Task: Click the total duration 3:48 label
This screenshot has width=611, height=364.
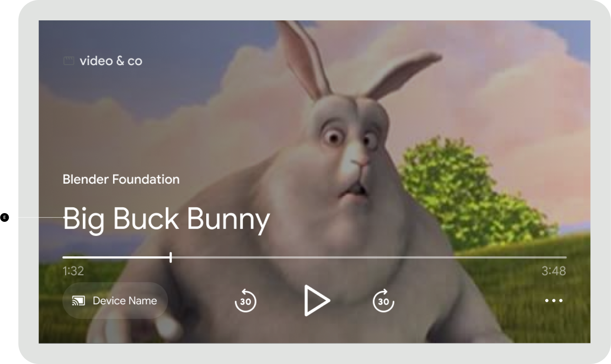Action: pyautogui.click(x=554, y=271)
